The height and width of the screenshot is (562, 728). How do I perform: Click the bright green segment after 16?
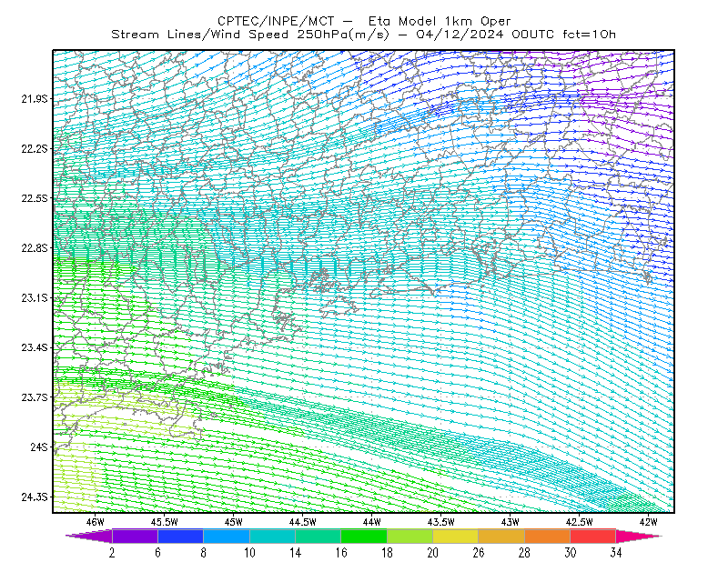coord(364,536)
